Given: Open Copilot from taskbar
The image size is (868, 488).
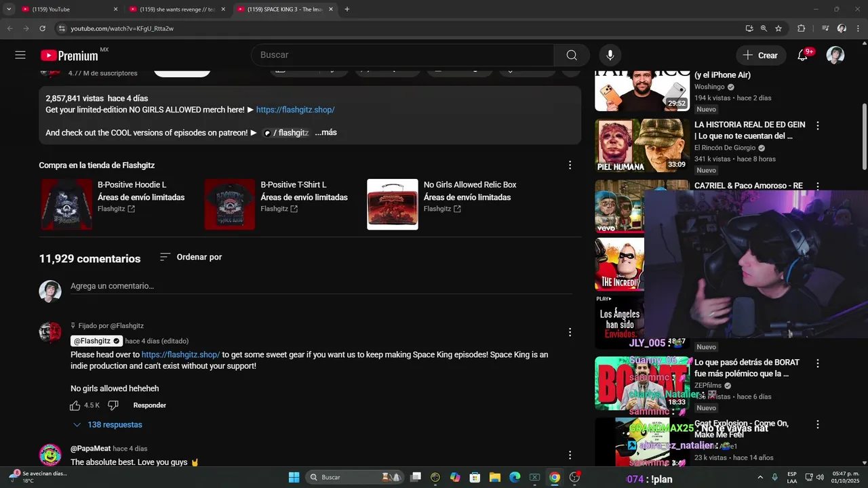Looking at the screenshot, I should pyautogui.click(x=455, y=477).
